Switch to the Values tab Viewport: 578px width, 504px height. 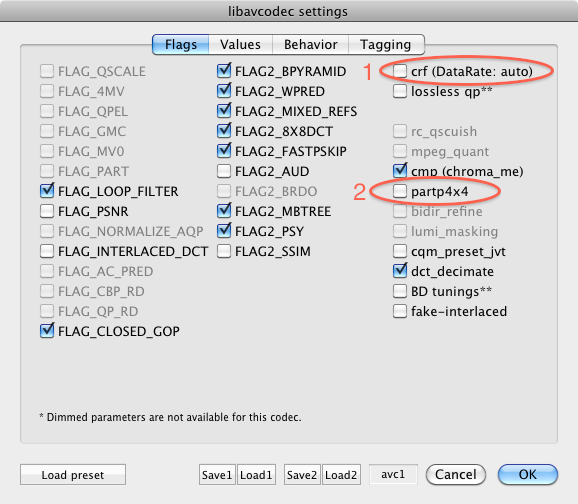[x=240, y=45]
